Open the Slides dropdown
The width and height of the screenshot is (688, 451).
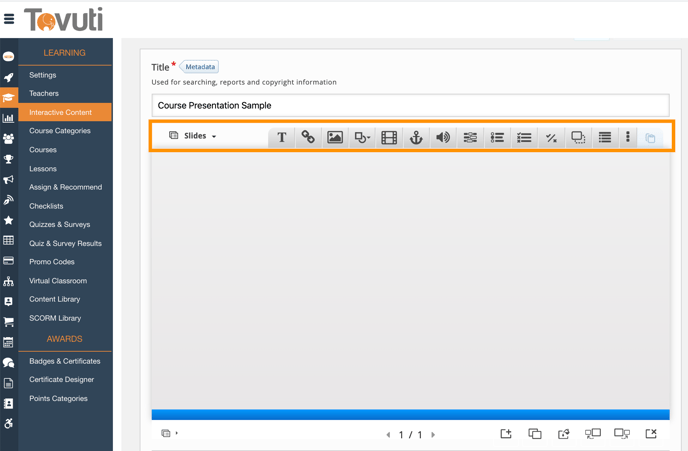click(x=193, y=136)
